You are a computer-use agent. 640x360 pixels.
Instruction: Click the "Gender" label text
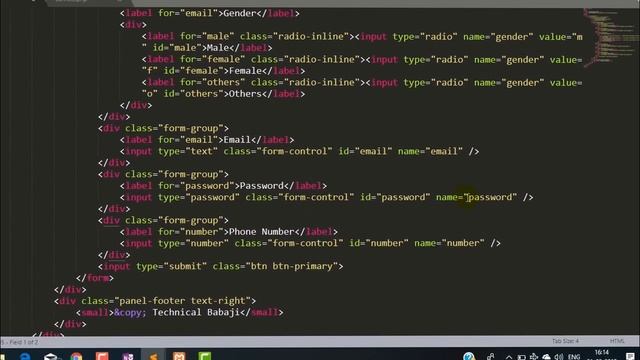click(x=240, y=13)
